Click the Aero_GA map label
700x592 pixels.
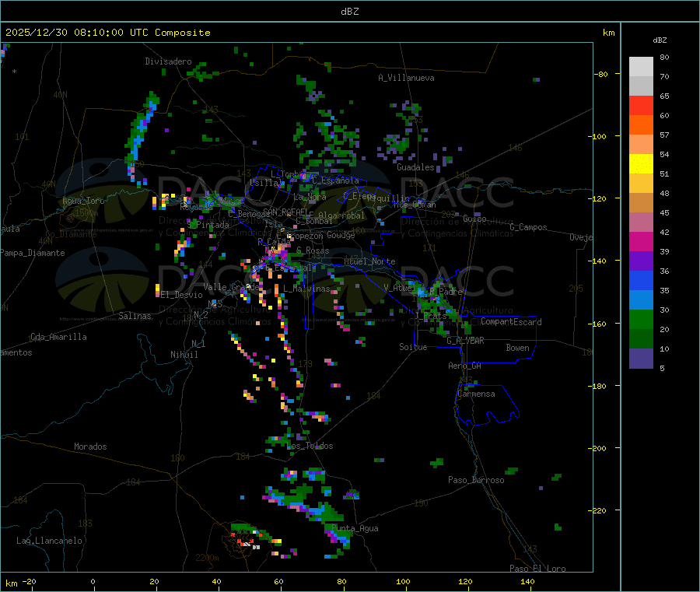click(465, 366)
